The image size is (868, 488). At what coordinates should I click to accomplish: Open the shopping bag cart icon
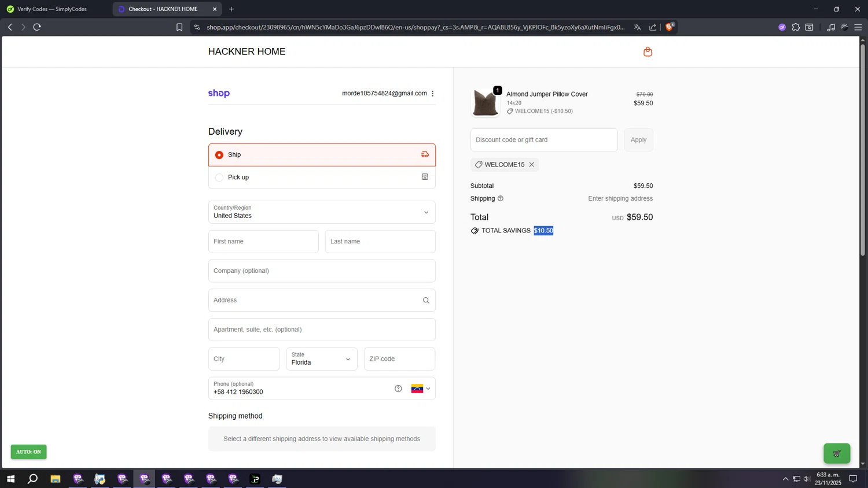(648, 51)
